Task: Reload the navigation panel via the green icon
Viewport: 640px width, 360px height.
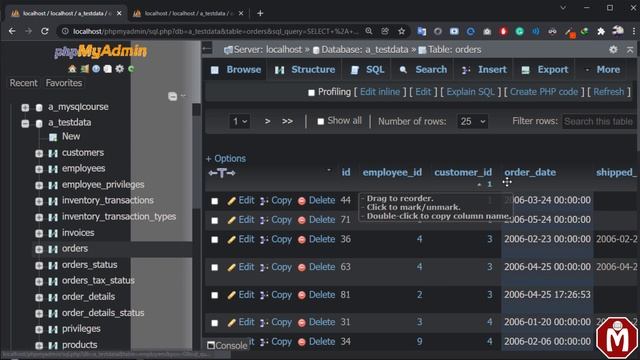Action: [x=131, y=69]
